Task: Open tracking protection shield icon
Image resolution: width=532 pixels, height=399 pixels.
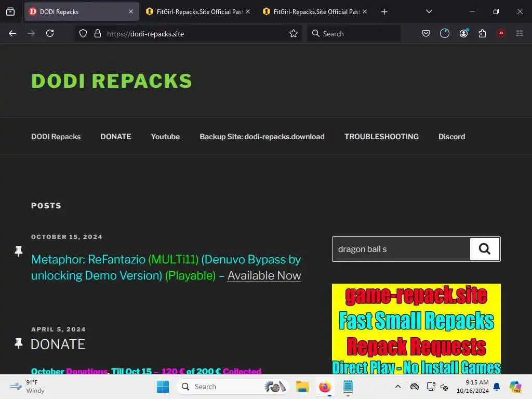Action: [x=83, y=33]
